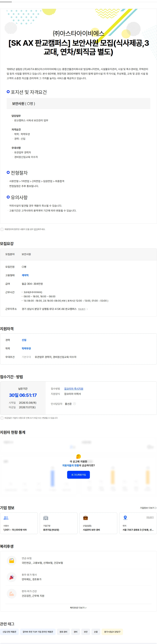Click the blue 학력무관 text in 지원자격
The image size is (157, 644).
pos(26,348)
